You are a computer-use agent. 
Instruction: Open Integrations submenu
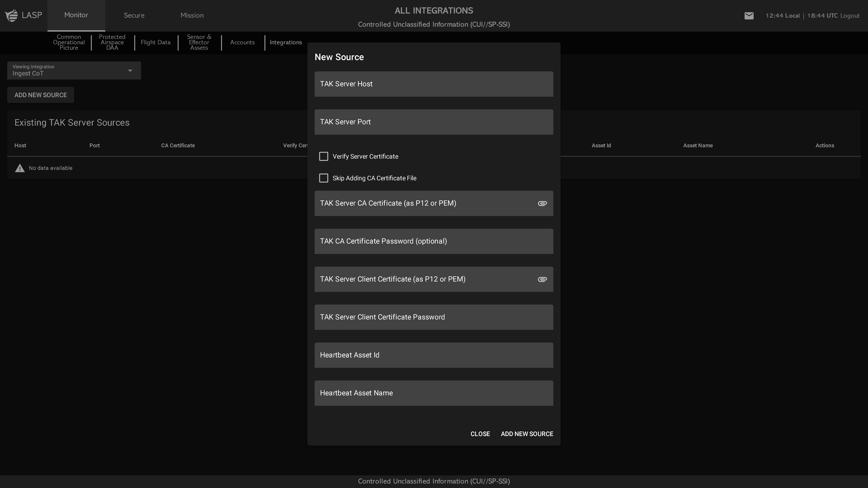286,42
